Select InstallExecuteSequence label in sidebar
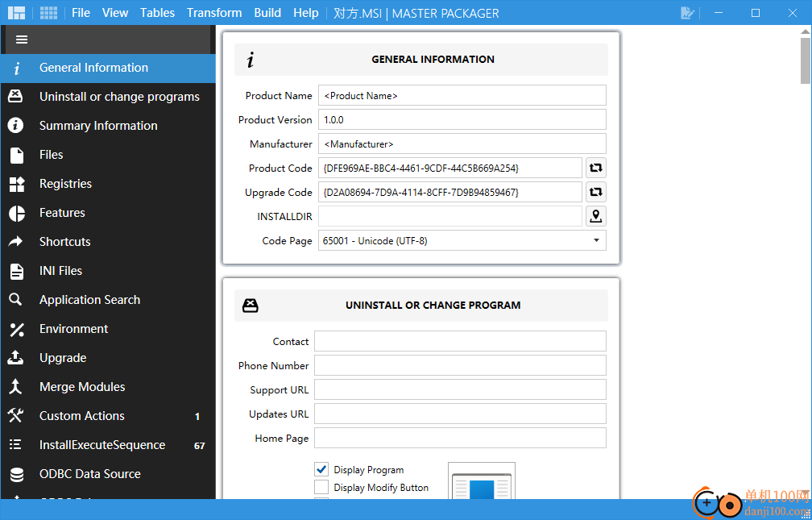This screenshot has width=812, height=520. [102, 445]
